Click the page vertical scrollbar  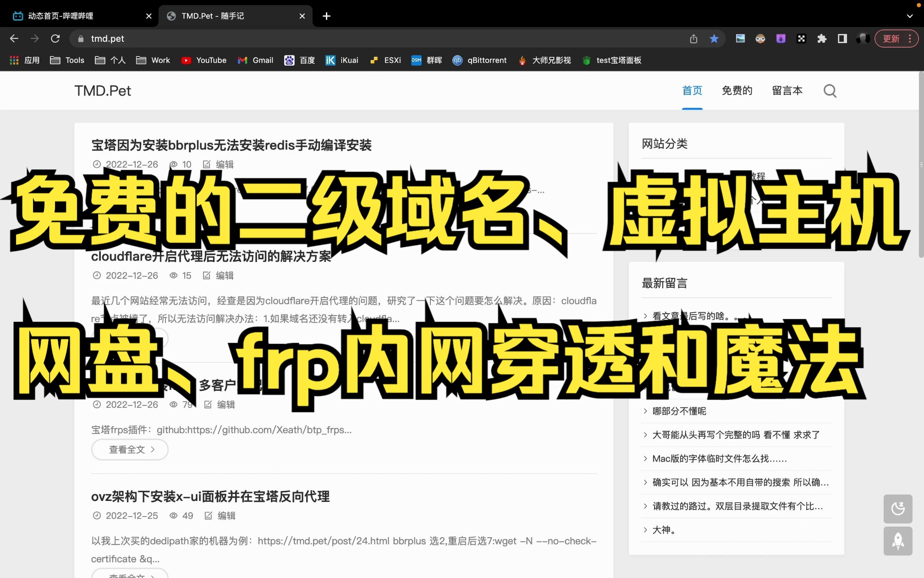coord(921,165)
